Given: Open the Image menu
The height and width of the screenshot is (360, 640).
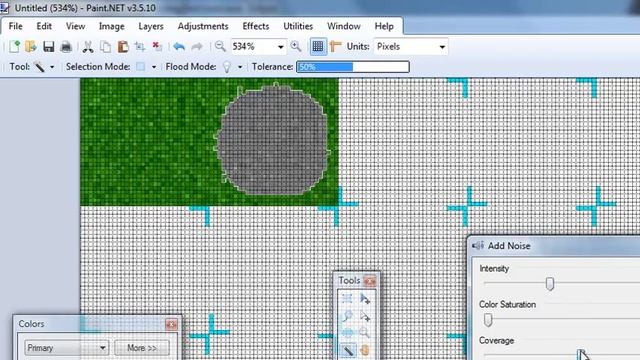Looking at the screenshot, I should 111,26.
